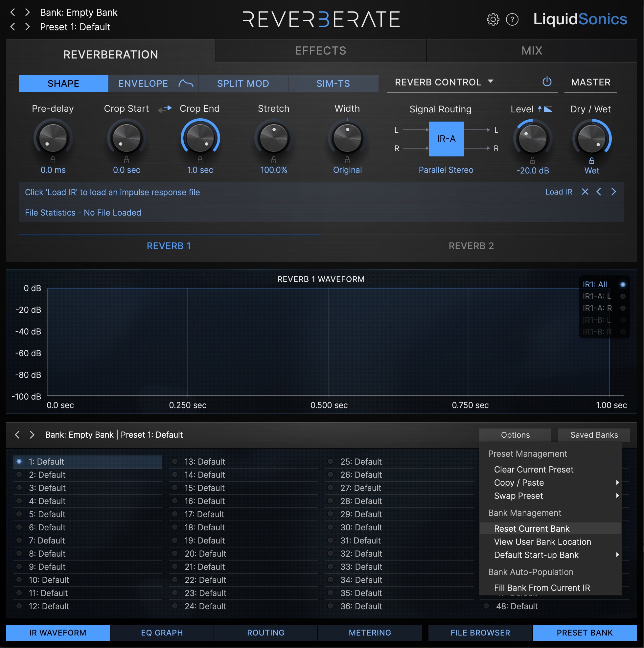Click the Stretch knob
Viewport: 644px width, 648px height.
[274, 138]
